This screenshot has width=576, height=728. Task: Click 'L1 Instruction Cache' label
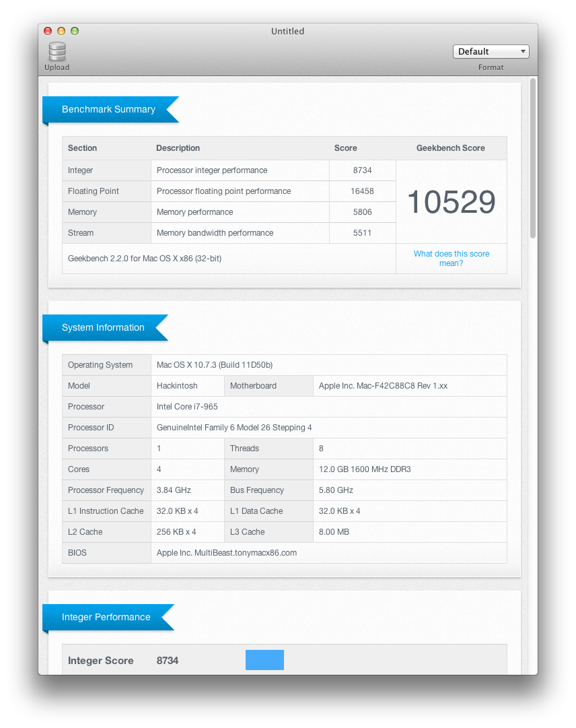pyautogui.click(x=106, y=511)
